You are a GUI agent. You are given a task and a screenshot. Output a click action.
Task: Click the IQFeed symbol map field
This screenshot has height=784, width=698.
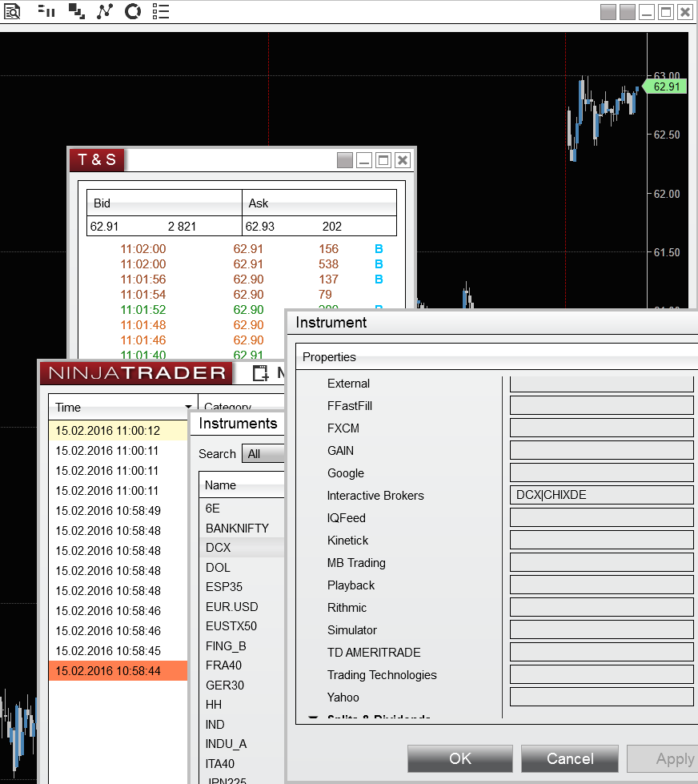pyautogui.click(x=602, y=517)
